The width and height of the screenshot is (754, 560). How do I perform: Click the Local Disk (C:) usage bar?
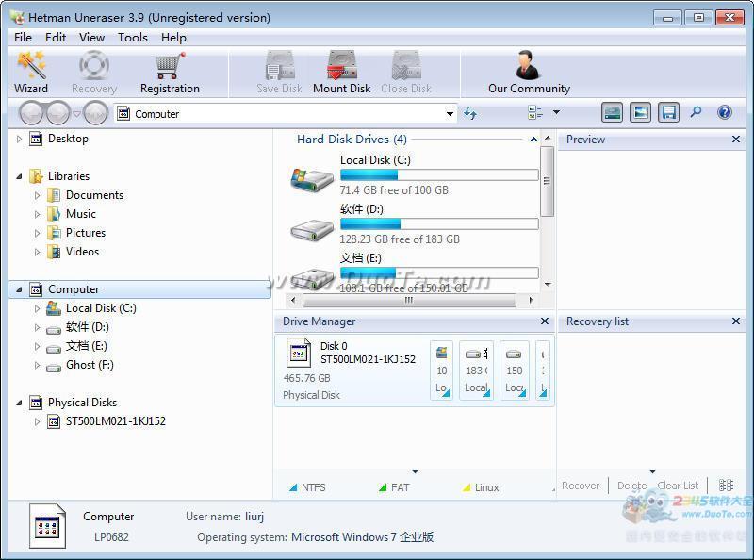pos(439,174)
